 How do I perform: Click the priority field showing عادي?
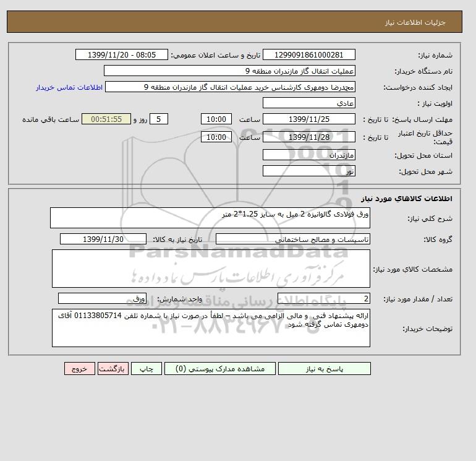[x=308, y=103]
